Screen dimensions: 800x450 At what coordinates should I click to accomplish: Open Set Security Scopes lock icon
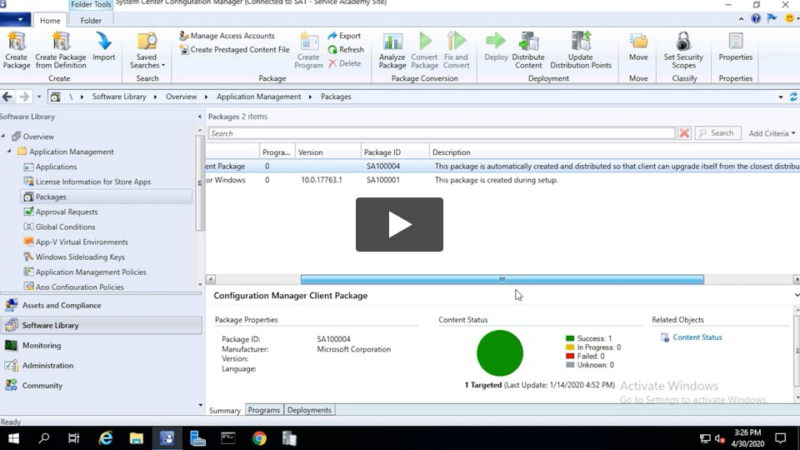684,42
